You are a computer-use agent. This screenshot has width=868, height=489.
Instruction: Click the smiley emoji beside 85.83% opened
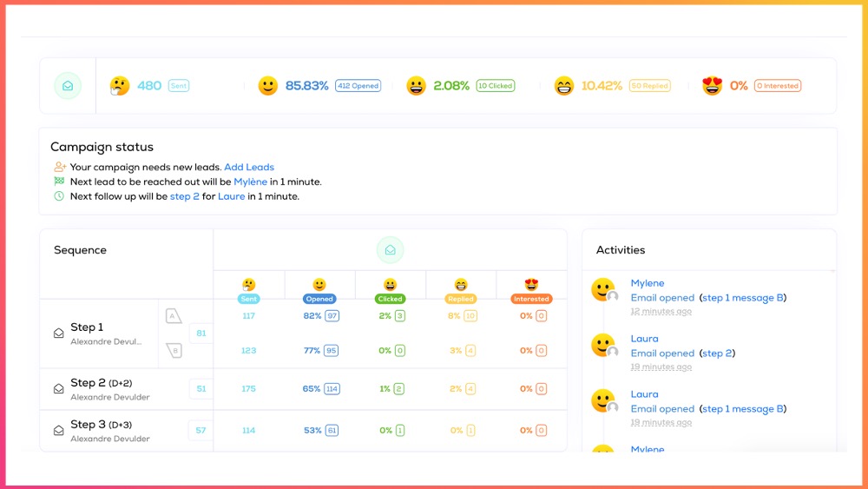coord(268,86)
